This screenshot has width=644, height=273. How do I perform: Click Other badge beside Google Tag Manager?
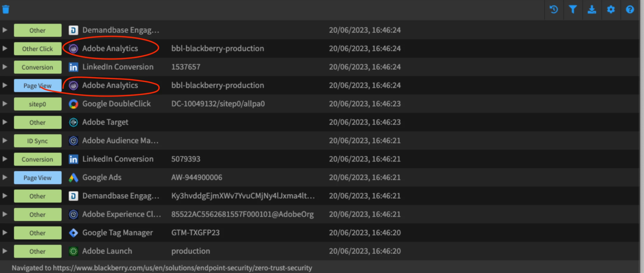tap(37, 233)
